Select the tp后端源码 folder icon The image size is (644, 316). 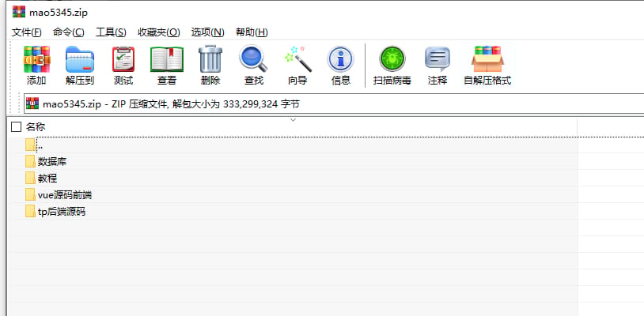[30, 212]
